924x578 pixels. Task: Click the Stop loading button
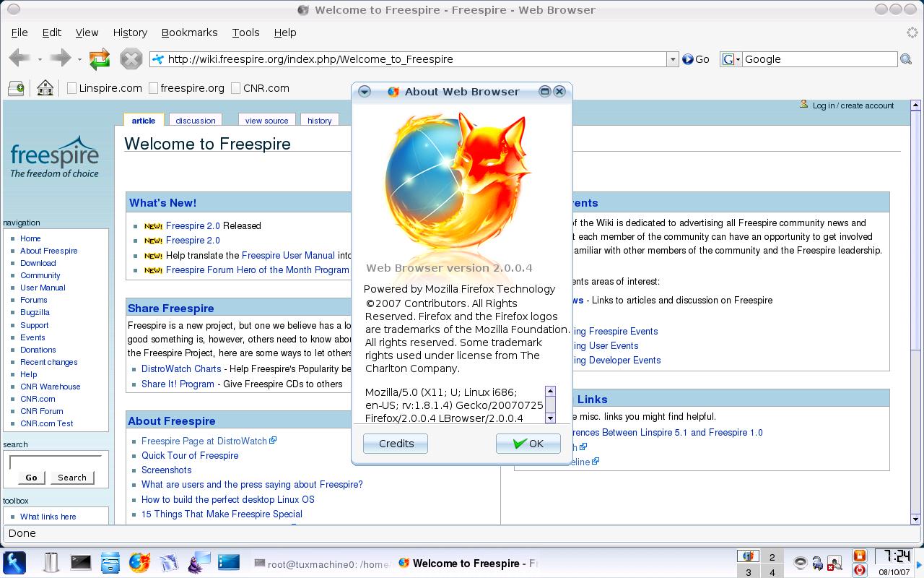[131, 59]
